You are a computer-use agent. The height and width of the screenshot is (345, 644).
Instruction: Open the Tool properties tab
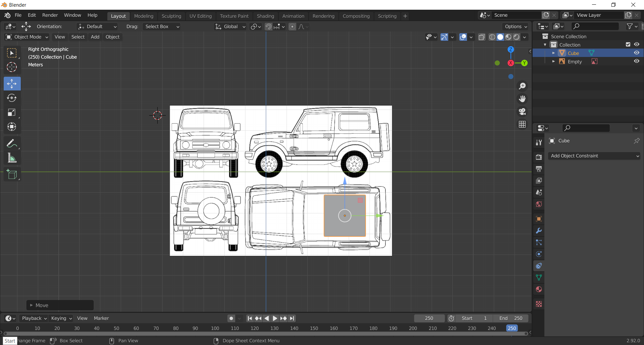[x=539, y=142]
